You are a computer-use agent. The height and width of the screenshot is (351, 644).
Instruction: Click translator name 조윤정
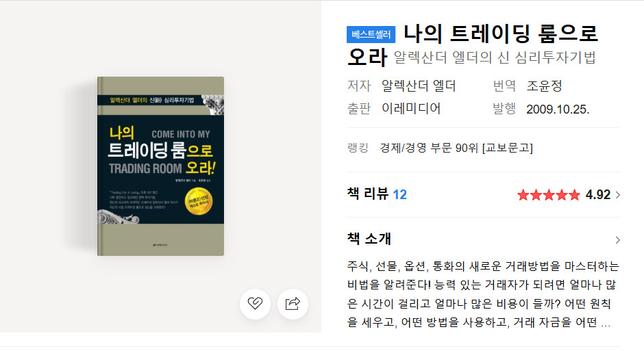click(544, 86)
